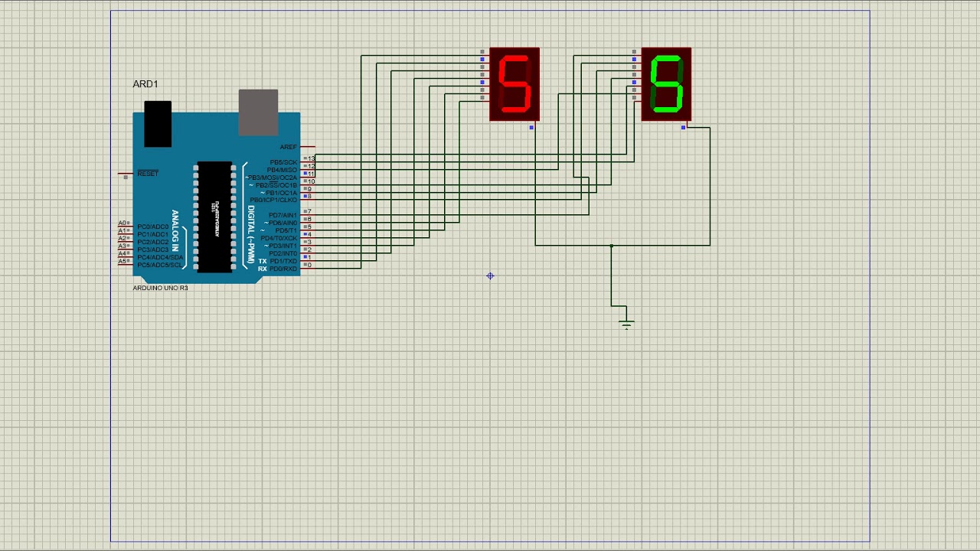This screenshot has height=551, width=980.
Task: Select the ARDUINO UNO R3 value label
Action: point(160,288)
